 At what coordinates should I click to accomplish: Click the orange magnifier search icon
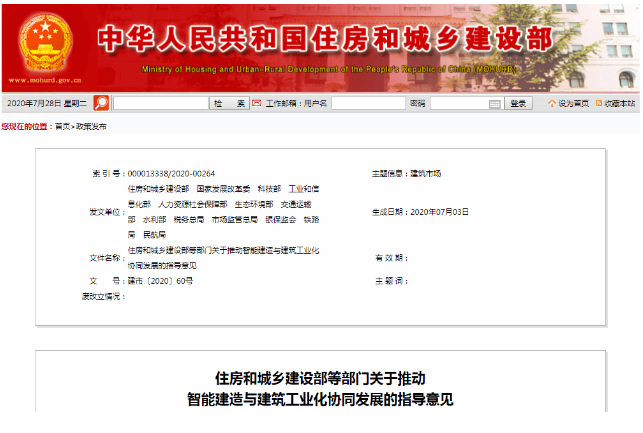(x=101, y=103)
